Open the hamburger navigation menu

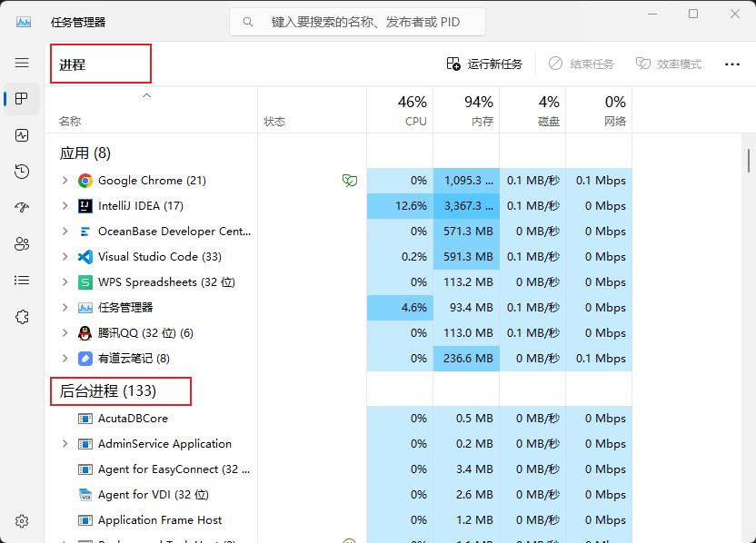click(x=22, y=63)
